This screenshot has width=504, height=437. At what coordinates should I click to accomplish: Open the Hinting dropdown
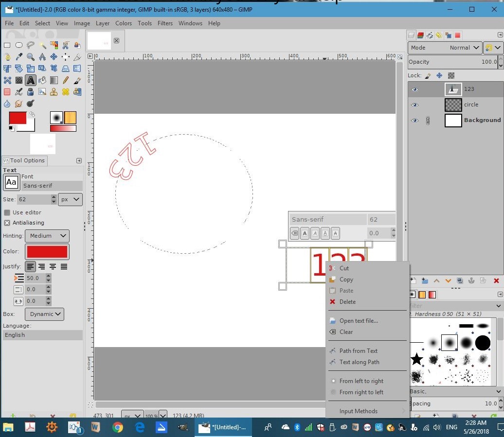[48, 236]
